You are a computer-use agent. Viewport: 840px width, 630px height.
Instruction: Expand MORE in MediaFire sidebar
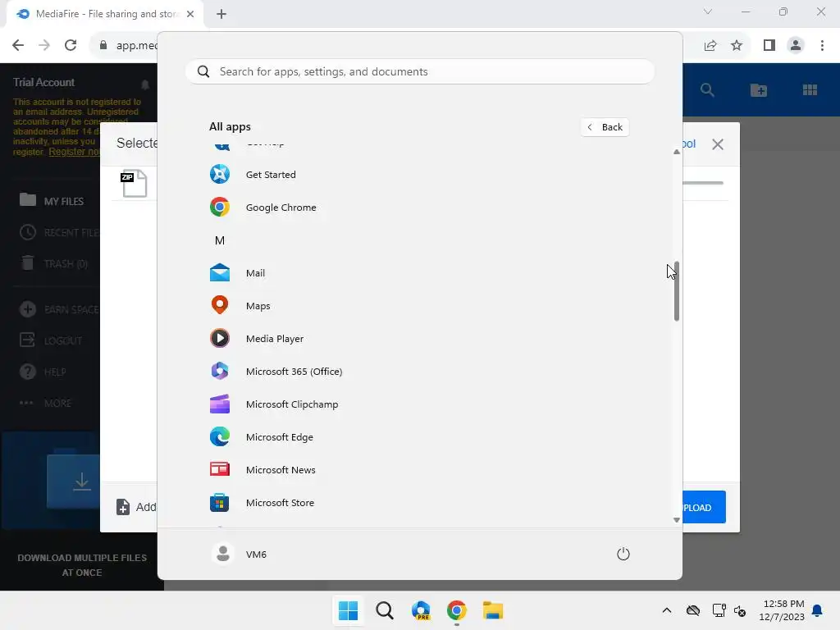tap(46, 403)
